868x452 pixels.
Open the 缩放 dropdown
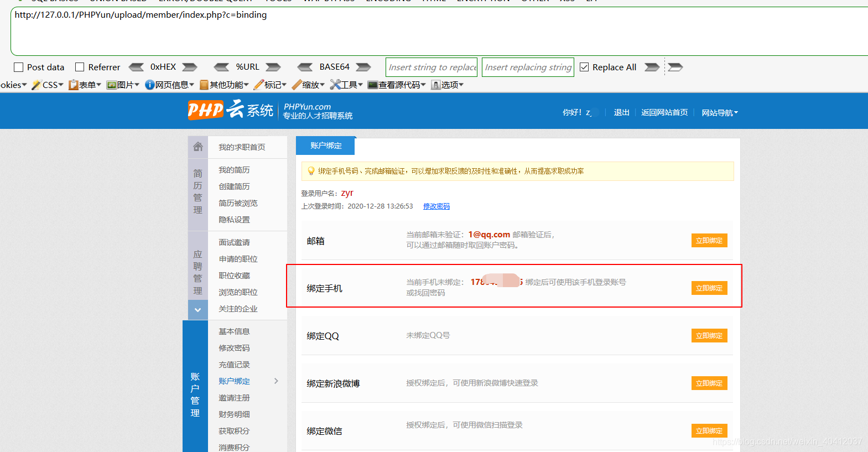[x=308, y=85]
